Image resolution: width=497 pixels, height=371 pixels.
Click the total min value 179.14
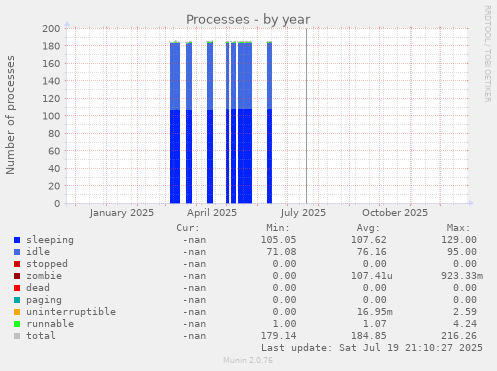pyautogui.click(x=278, y=336)
